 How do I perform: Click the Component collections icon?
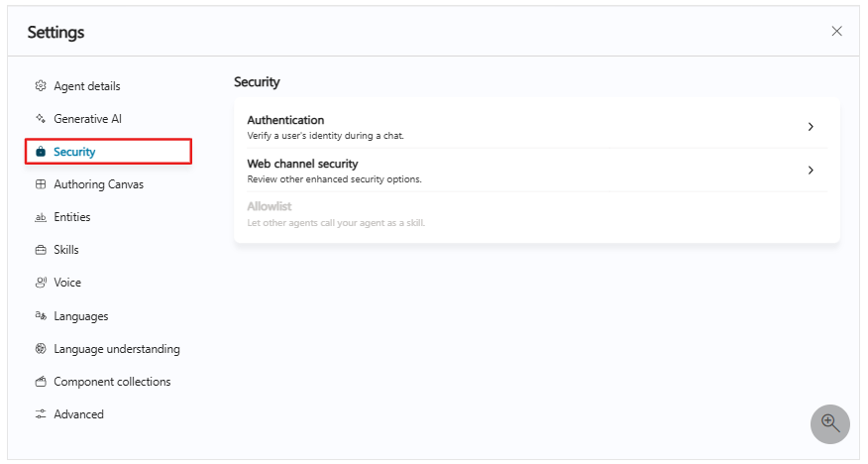41,382
